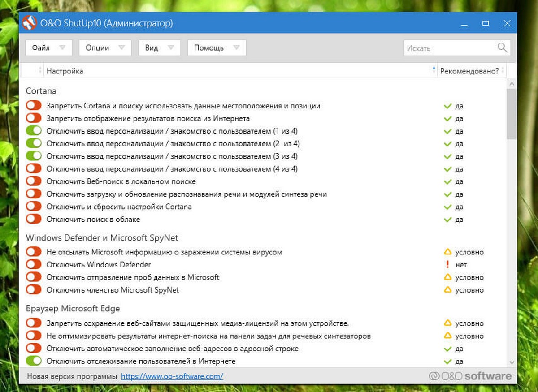The height and width of the screenshot is (392, 538).
Task: Click yellow triangle beside 'Не оптимизировать результаты интернет-поиска'
Action: [447, 336]
